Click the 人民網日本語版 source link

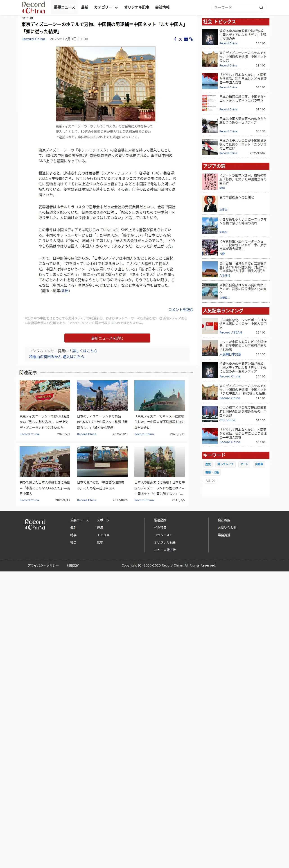[x=230, y=354]
